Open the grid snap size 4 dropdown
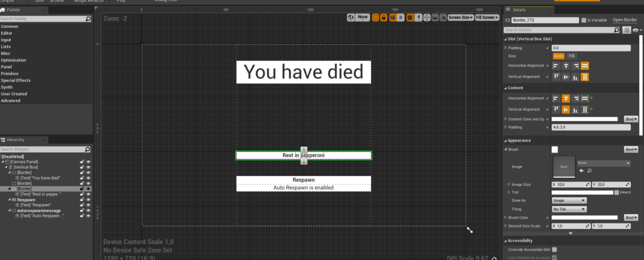The image size is (644, 260). point(418,18)
